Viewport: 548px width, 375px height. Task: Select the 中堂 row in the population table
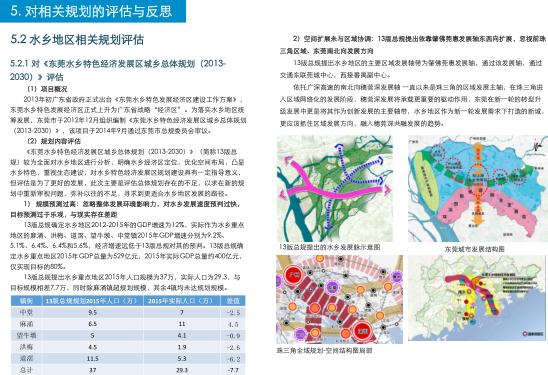click(x=128, y=312)
